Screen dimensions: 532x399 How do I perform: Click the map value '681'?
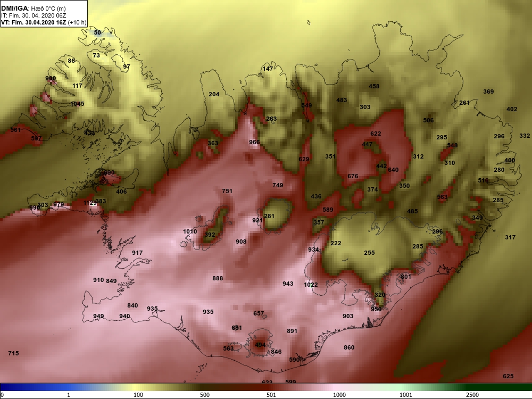tap(237, 328)
